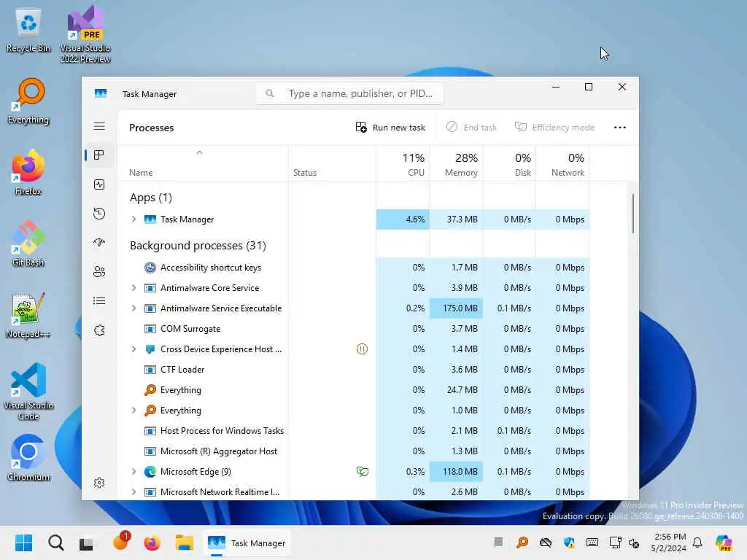747x560 pixels.
Task: Click the process list vertical scrollbar thumb
Action: pos(633,213)
